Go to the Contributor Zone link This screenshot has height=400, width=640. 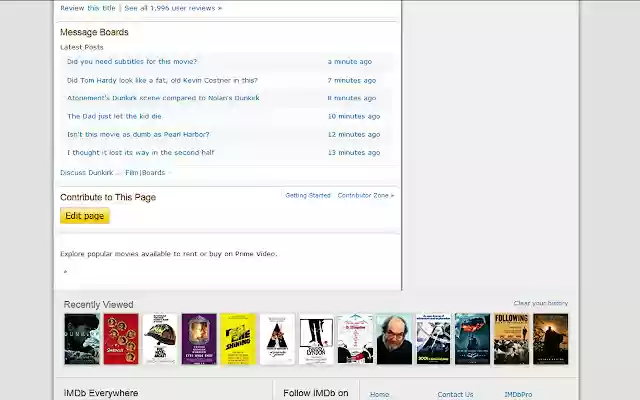[366, 196]
